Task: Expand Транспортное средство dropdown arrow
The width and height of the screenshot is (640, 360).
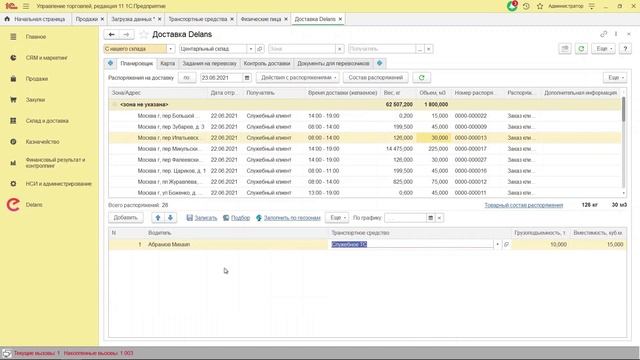Action: (x=497, y=244)
